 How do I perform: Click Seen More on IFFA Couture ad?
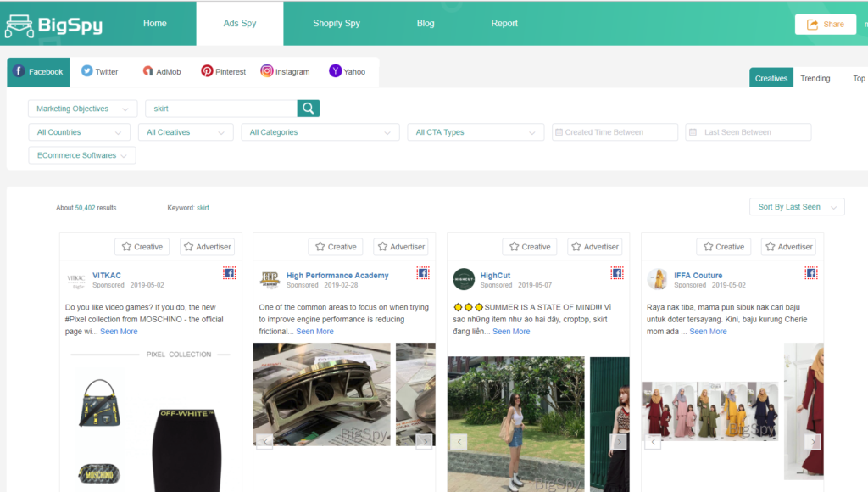click(x=708, y=332)
